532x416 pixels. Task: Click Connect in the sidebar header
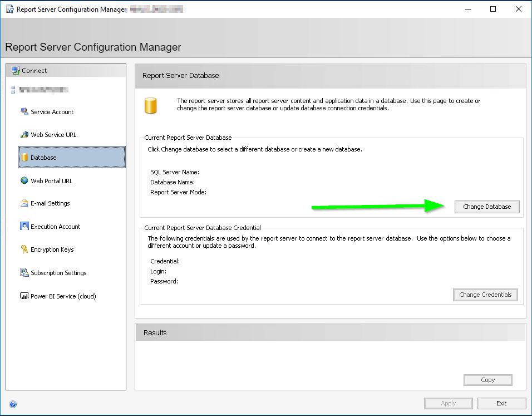pos(35,71)
